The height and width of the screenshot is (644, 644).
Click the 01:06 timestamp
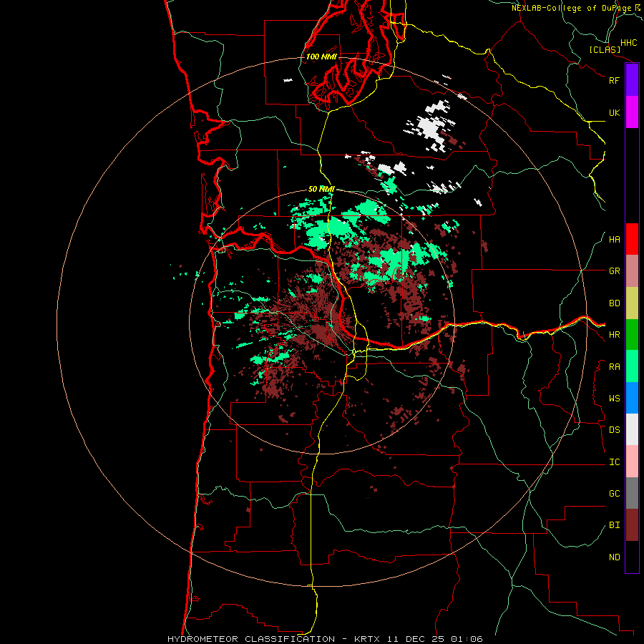pos(467,639)
